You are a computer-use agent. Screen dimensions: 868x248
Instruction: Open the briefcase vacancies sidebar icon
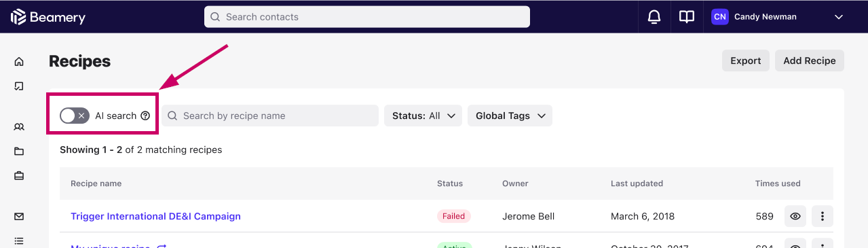(x=19, y=176)
